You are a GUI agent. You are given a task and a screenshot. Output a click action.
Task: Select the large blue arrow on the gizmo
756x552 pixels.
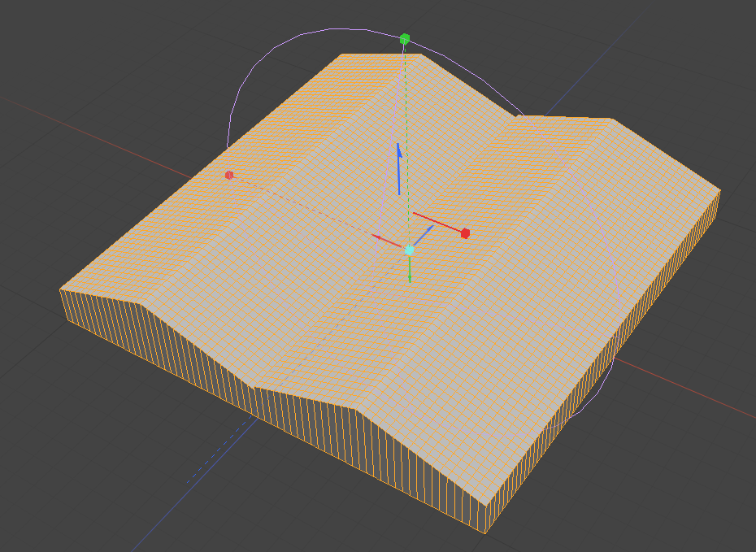pyautogui.click(x=398, y=169)
